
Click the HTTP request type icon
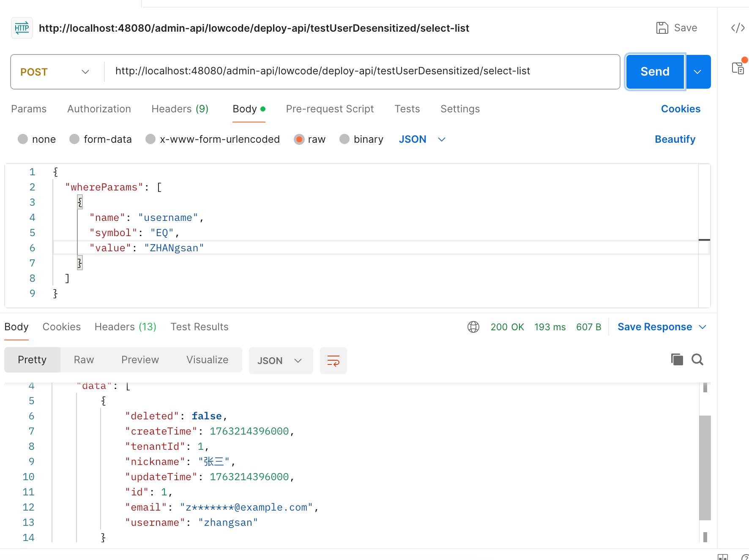pos(22,28)
